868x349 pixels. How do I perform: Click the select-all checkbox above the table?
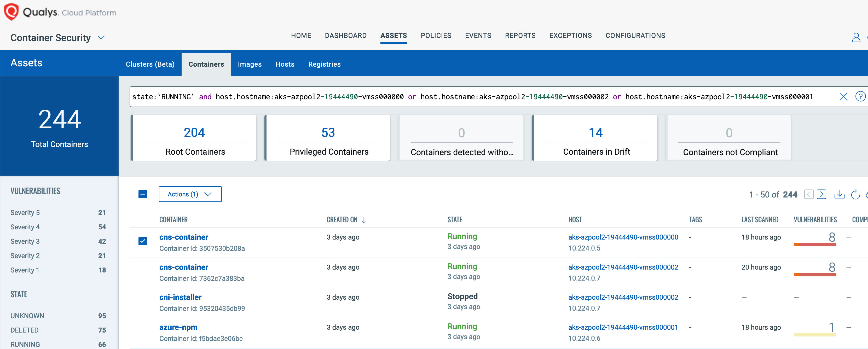tap(142, 194)
